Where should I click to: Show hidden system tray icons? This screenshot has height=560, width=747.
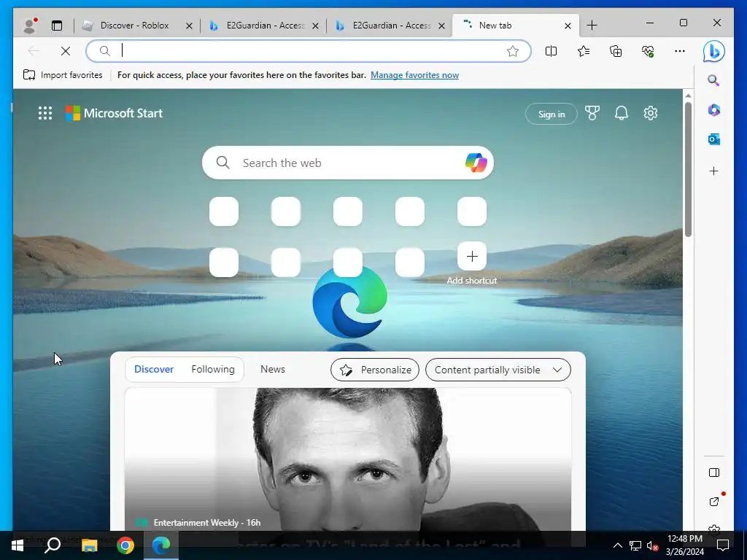coord(617,545)
